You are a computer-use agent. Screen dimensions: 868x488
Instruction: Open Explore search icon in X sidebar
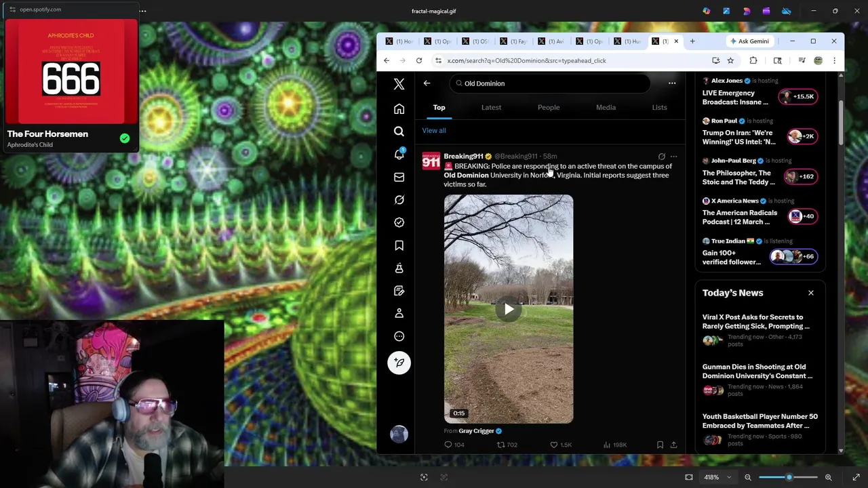click(x=399, y=131)
